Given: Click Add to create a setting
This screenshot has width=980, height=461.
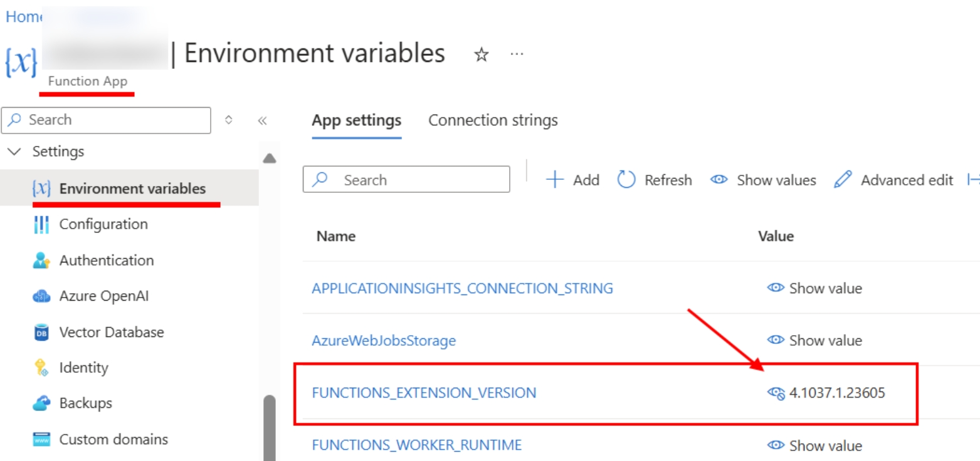Looking at the screenshot, I should [572, 180].
